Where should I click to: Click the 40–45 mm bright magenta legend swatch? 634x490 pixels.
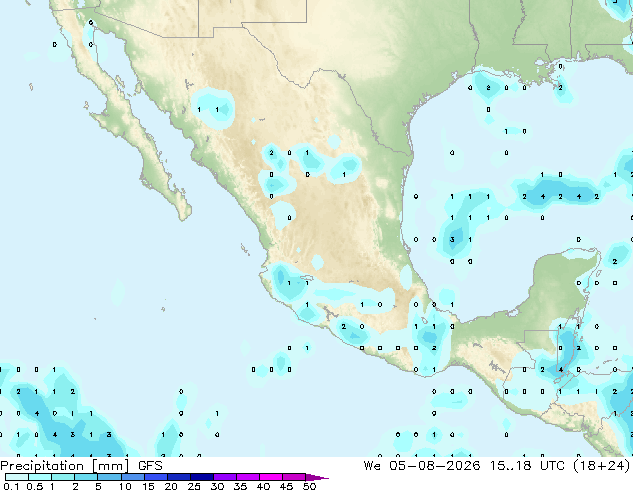point(271,477)
